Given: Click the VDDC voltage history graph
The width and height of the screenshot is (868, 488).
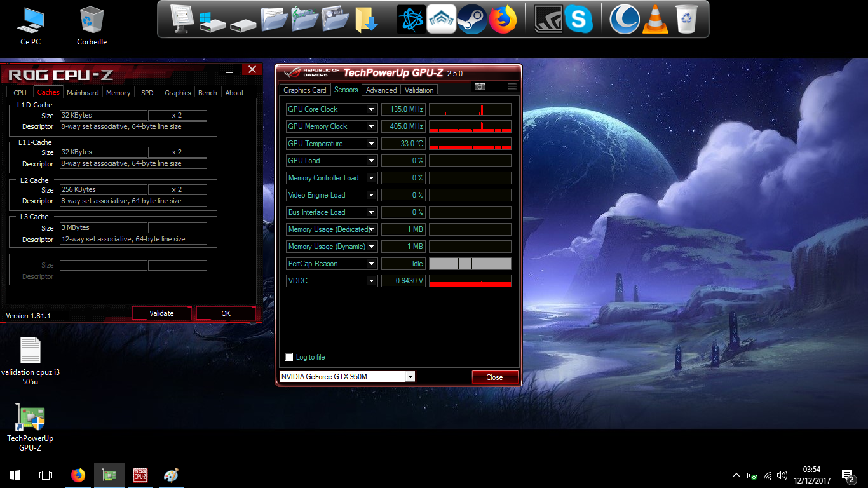Looking at the screenshot, I should tap(470, 281).
